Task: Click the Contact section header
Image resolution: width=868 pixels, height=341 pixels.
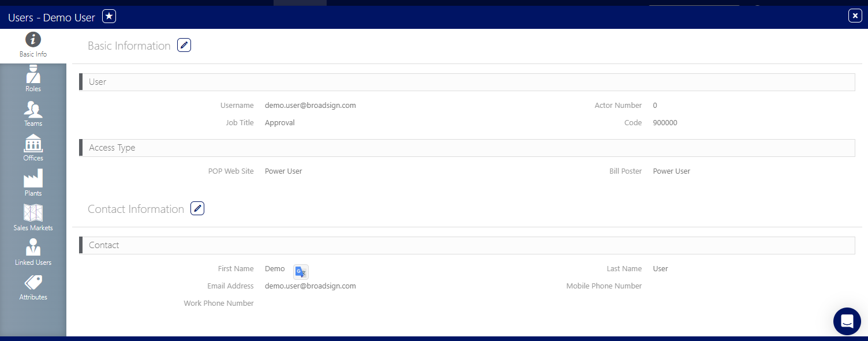Action: (467, 245)
